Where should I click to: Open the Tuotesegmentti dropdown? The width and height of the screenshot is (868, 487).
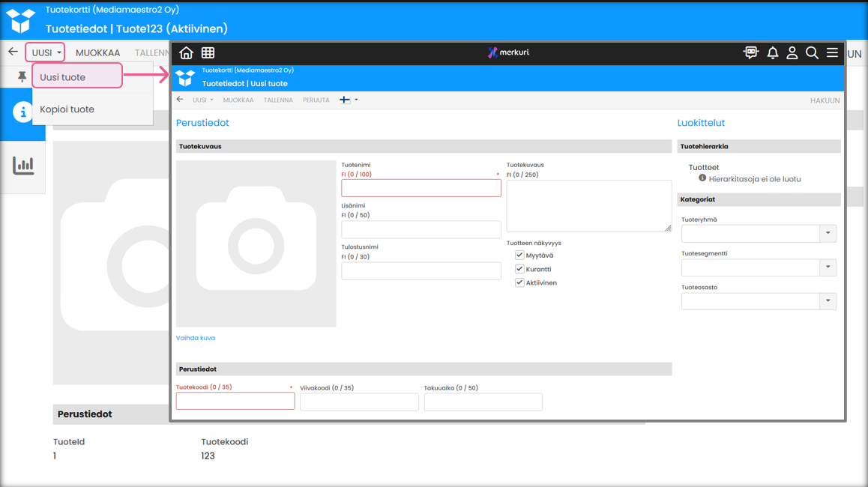click(x=828, y=267)
